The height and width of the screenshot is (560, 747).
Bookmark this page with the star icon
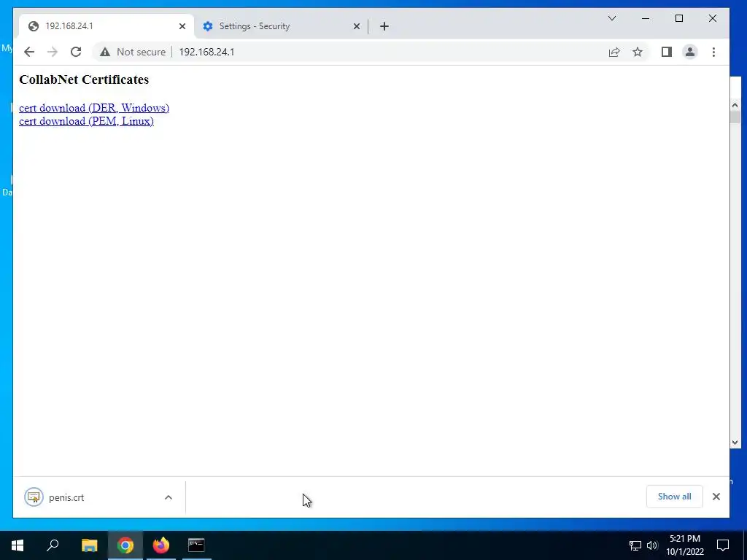pyautogui.click(x=638, y=52)
